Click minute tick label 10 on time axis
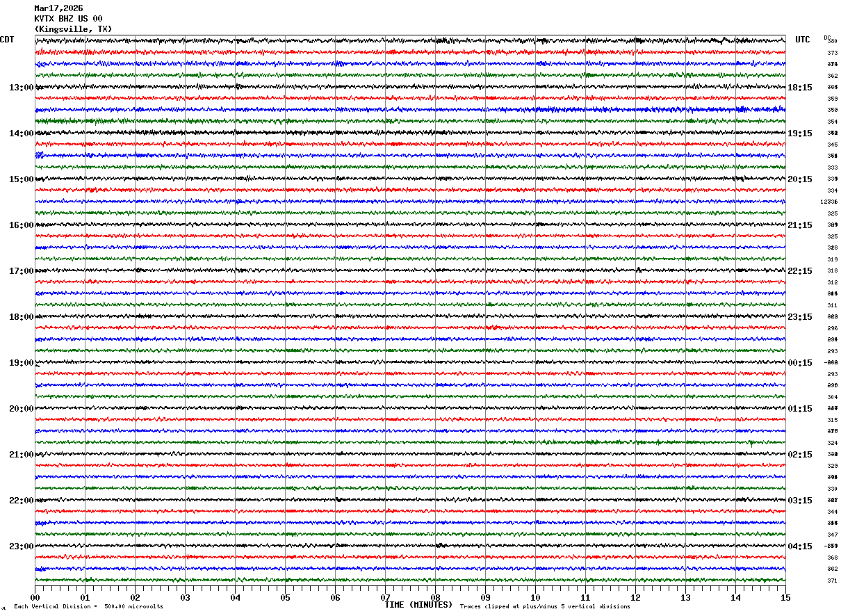This screenshot has height=616, width=841. point(535,597)
